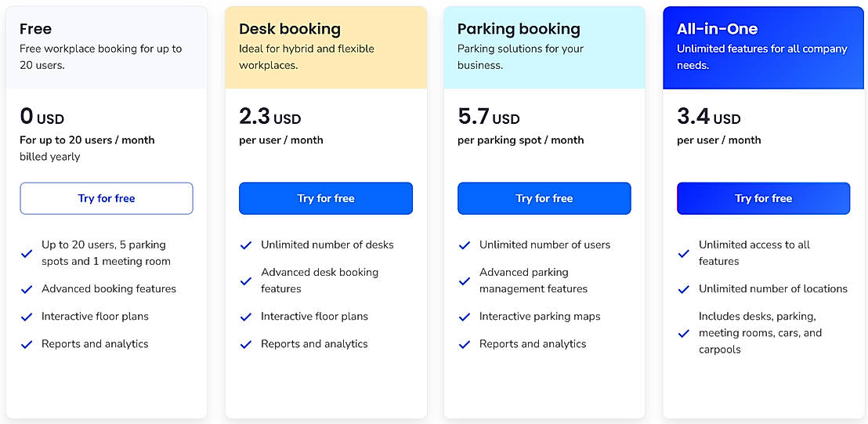Click the 3.4 USD price
The width and height of the screenshot is (868, 424).
tap(708, 117)
